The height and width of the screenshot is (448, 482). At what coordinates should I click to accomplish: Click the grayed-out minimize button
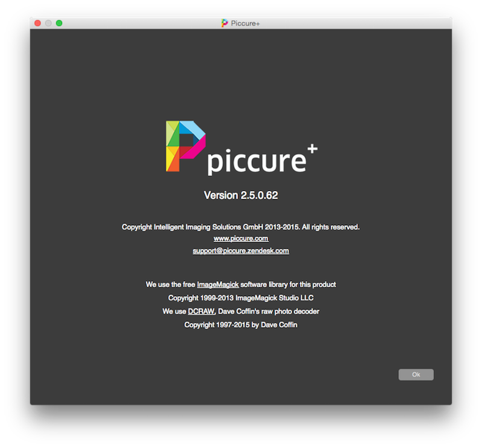tap(48, 23)
